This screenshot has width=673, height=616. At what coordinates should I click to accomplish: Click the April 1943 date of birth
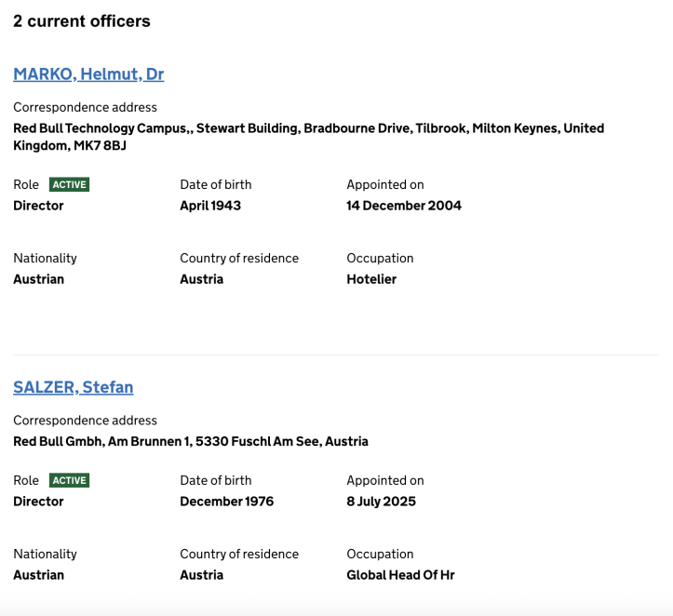coord(210,206)
